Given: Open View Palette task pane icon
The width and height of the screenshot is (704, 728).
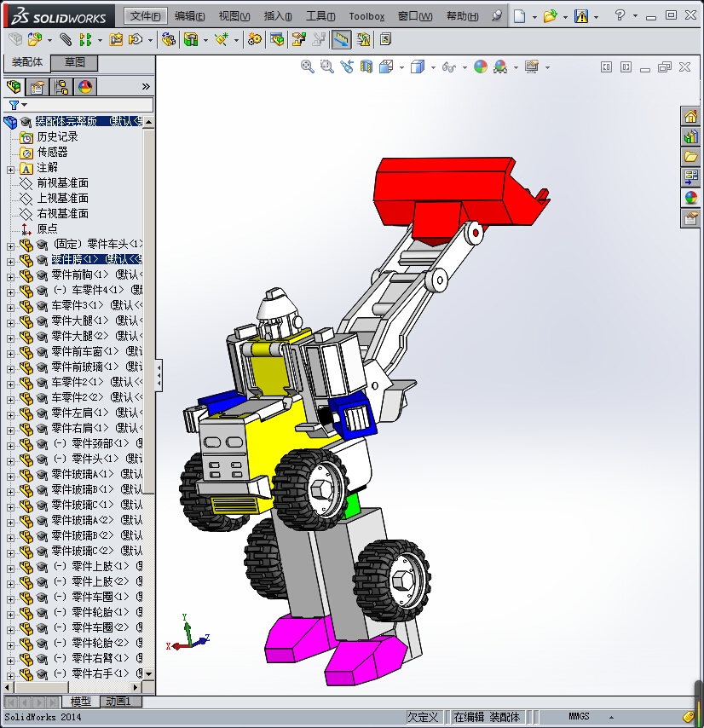Looking at the screenshot, I should click(690, 177).
